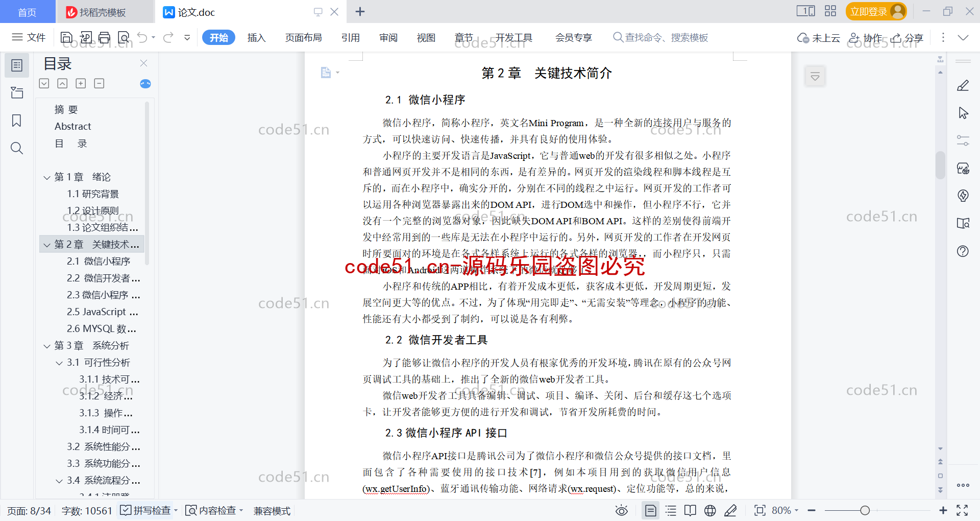Select the 视图 ribbon tab
The image size is (980, 521).
tap(426, 37)
